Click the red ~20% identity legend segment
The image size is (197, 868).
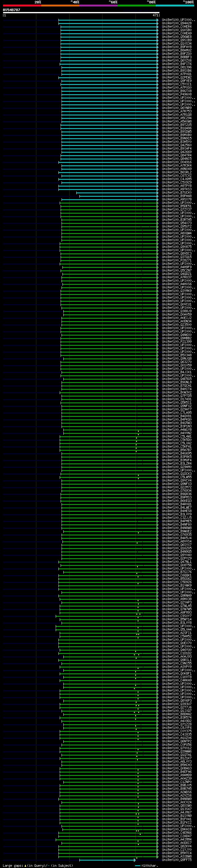tap(22, 6)
